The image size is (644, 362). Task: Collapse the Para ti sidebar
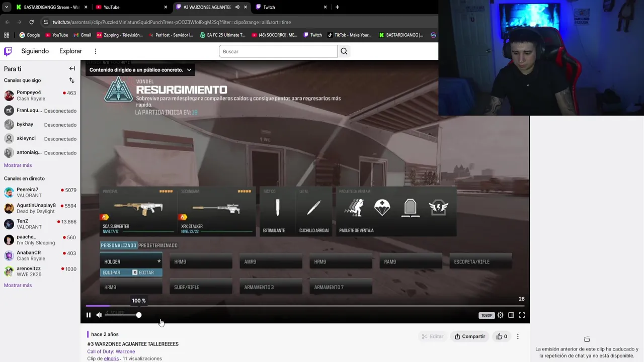pyautogui.click(x=72, y=69)
